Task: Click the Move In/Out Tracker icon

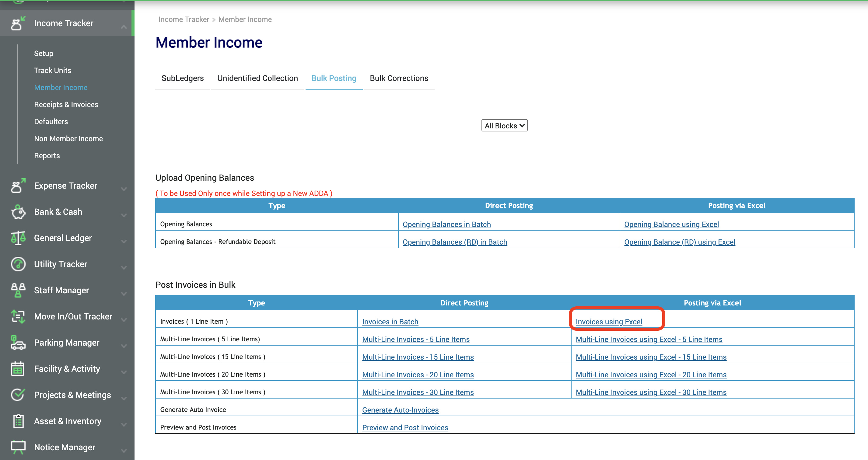Action: pos(18,316)
